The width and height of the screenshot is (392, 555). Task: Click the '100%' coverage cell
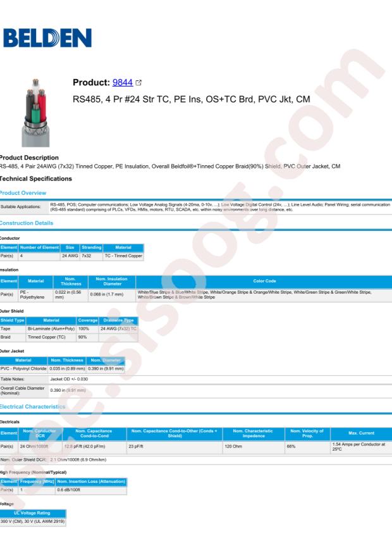tap(87, 329)
